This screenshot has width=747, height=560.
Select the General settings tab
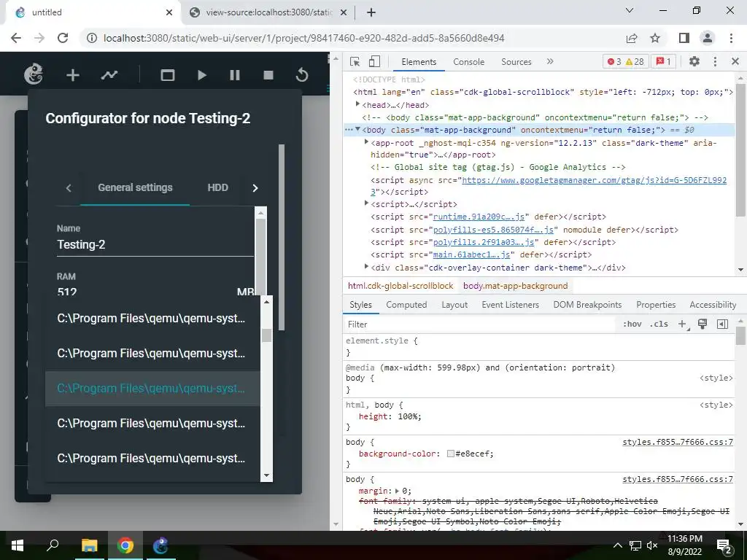point(135,187)
